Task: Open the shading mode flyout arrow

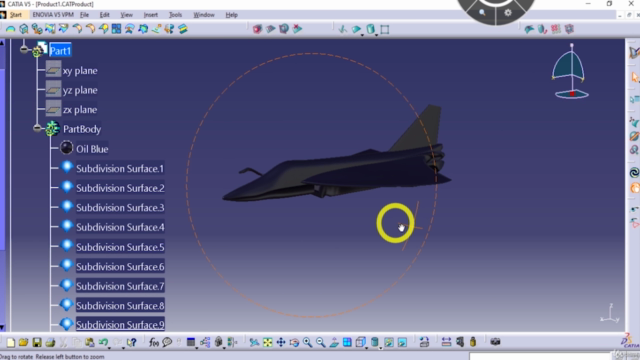Action: coord(380,347)
